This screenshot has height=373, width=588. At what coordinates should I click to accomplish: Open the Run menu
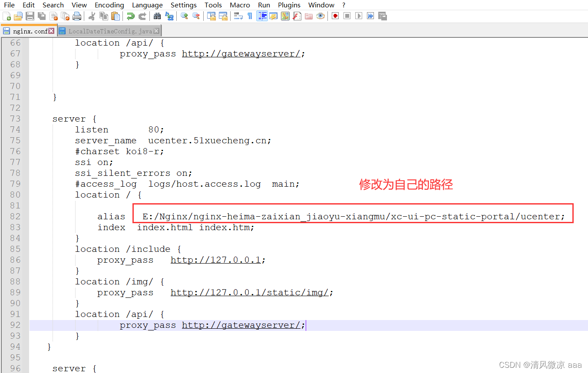264,5
